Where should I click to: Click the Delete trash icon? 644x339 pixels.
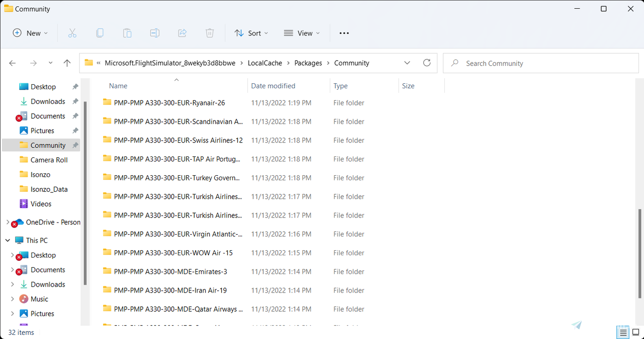tap(210, 33)
